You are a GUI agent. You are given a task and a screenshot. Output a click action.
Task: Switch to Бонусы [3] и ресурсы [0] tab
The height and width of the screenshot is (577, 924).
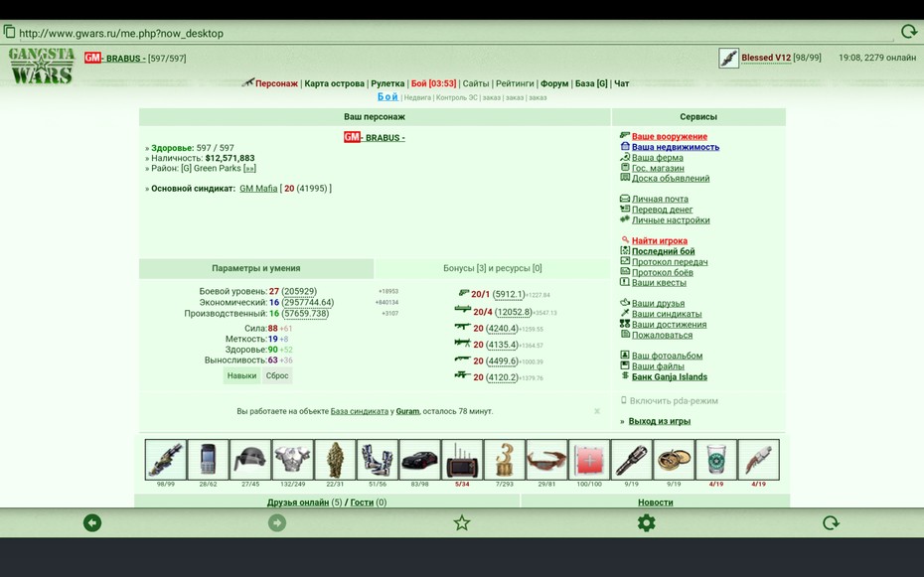(x=493, y=268)
